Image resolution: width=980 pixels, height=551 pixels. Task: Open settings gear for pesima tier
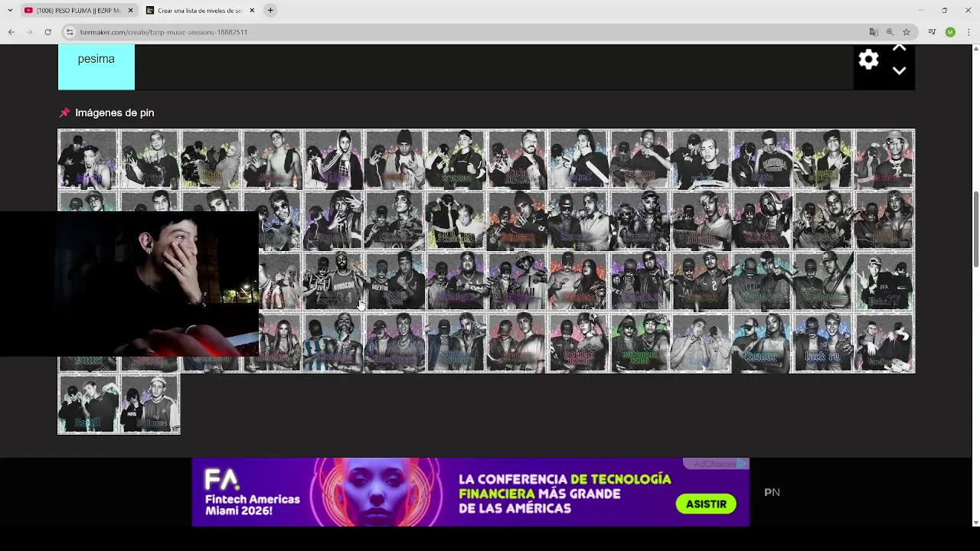point(868,60)
